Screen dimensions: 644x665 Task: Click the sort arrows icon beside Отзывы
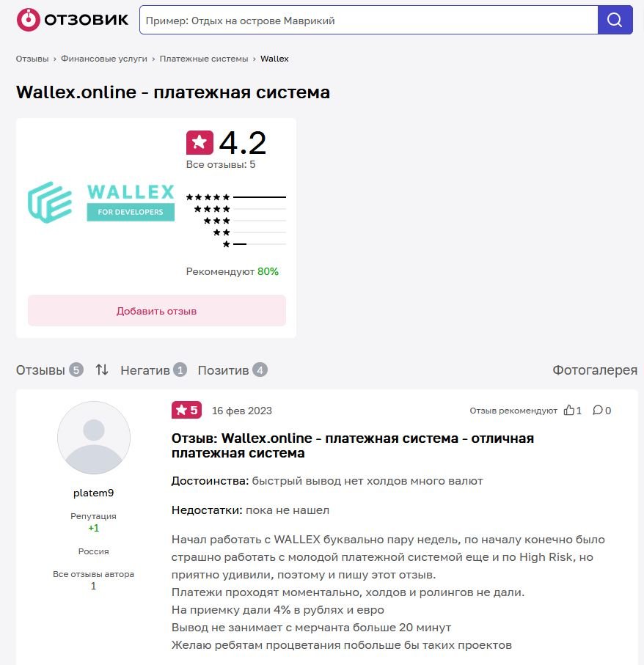tap(102, 370)
